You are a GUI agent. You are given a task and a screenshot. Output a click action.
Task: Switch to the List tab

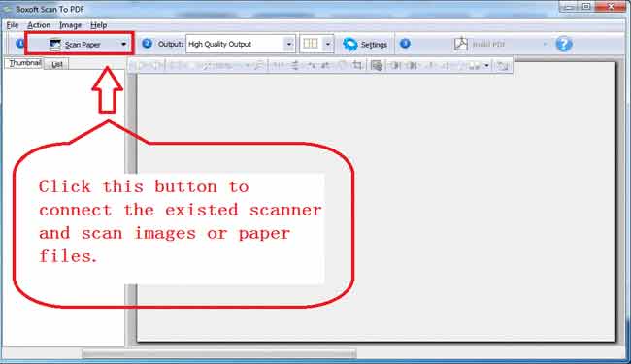point(56,64)
